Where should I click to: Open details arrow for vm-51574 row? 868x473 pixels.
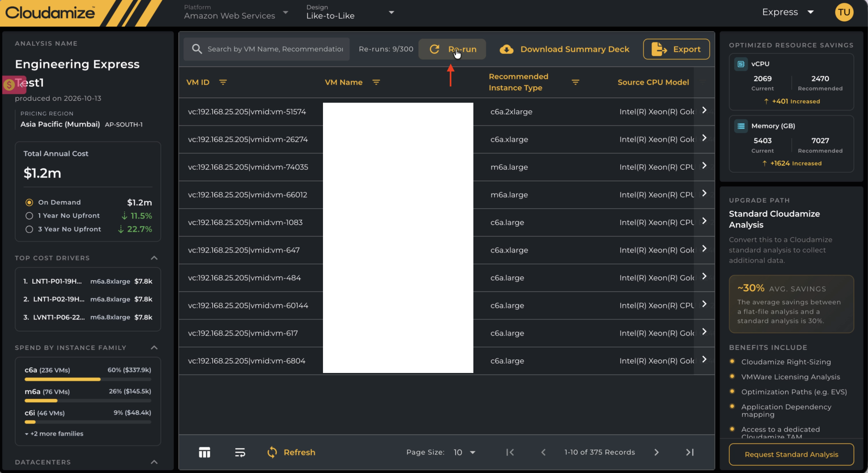(x=704, y=110)
